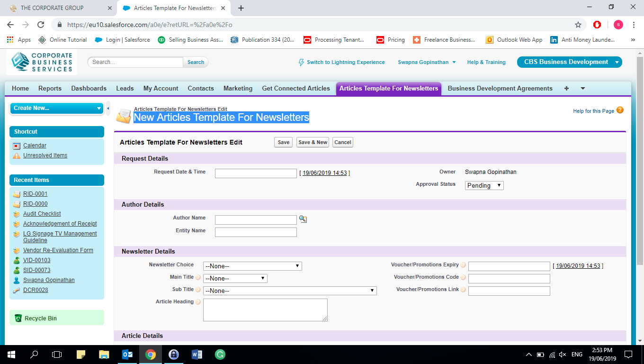644x364 pixels.
Task: Open Word from the Windows taskbar
Action: point(197,354)
